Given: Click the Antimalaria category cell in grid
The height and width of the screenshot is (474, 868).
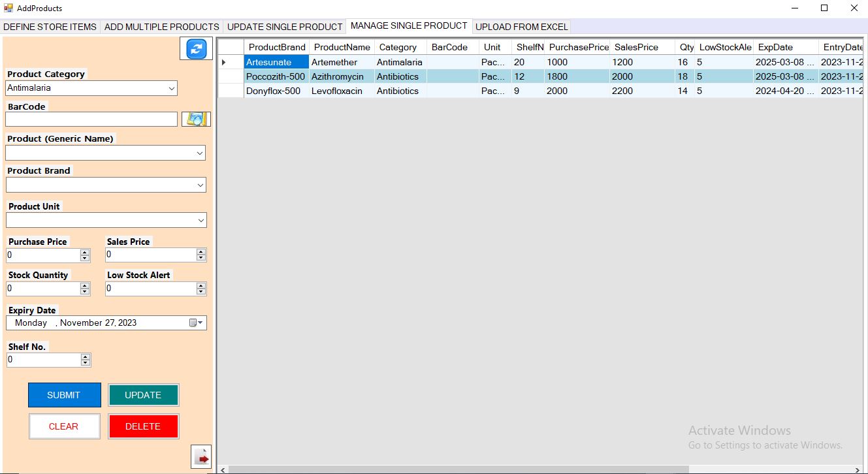Looking at the screenshot, I should pyautogui.click(x=400, y=62).
